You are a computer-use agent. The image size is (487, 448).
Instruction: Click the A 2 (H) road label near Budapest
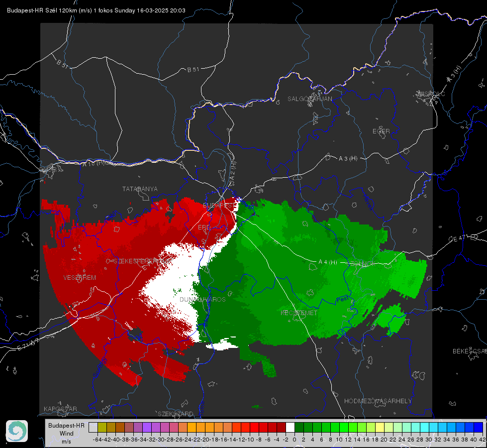pos(233,171)
